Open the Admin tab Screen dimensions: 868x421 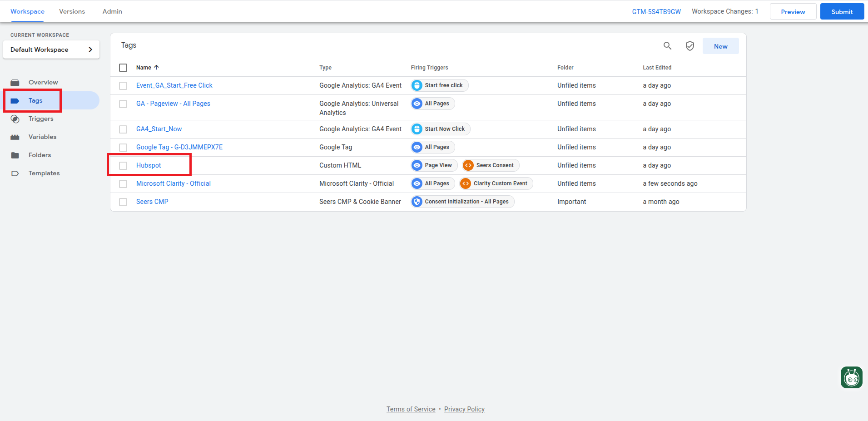click(x=112, y=11)
